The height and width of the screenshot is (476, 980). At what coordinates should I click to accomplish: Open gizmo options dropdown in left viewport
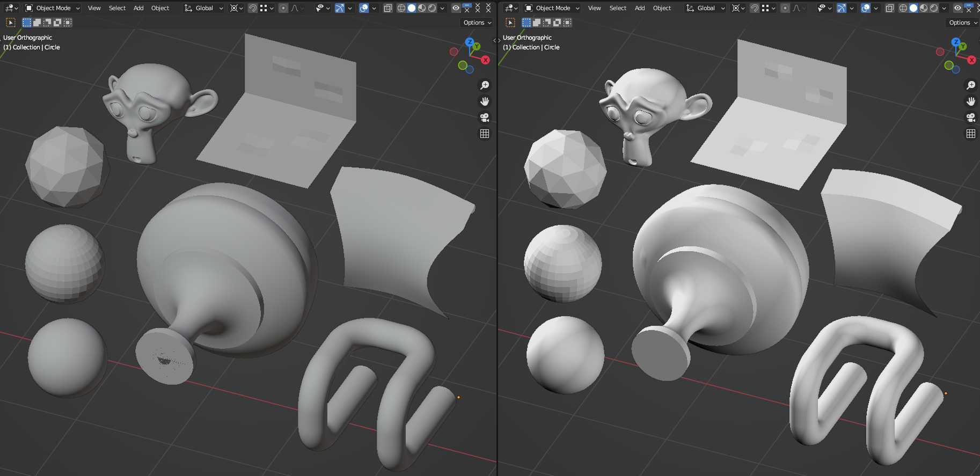(x=350, y=8)
